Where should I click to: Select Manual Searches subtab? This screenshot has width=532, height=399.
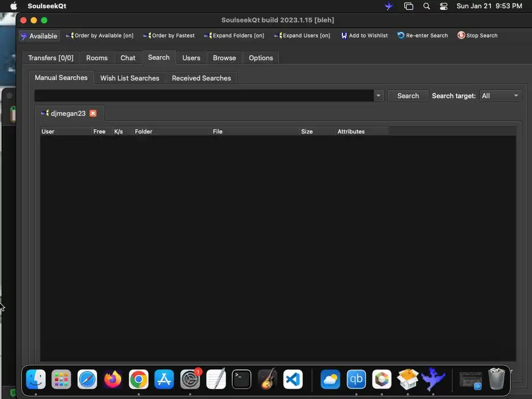point(61,78)
